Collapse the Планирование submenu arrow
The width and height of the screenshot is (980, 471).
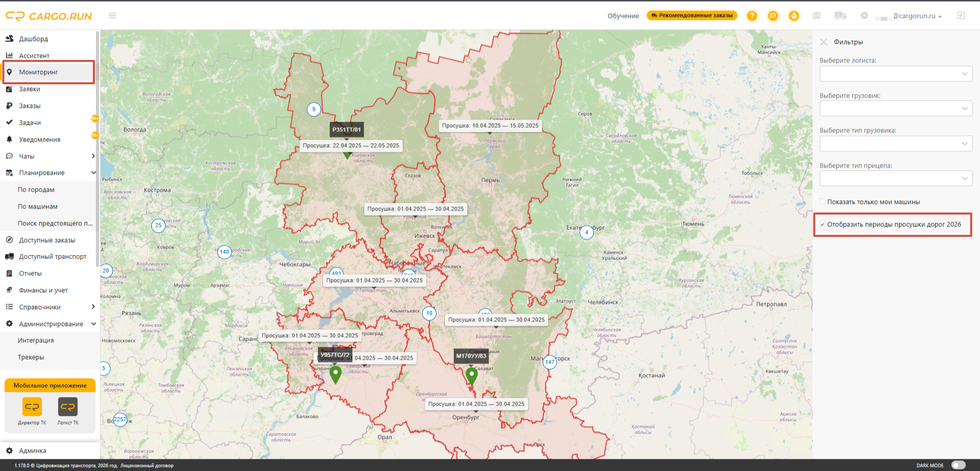coord(93,173)
